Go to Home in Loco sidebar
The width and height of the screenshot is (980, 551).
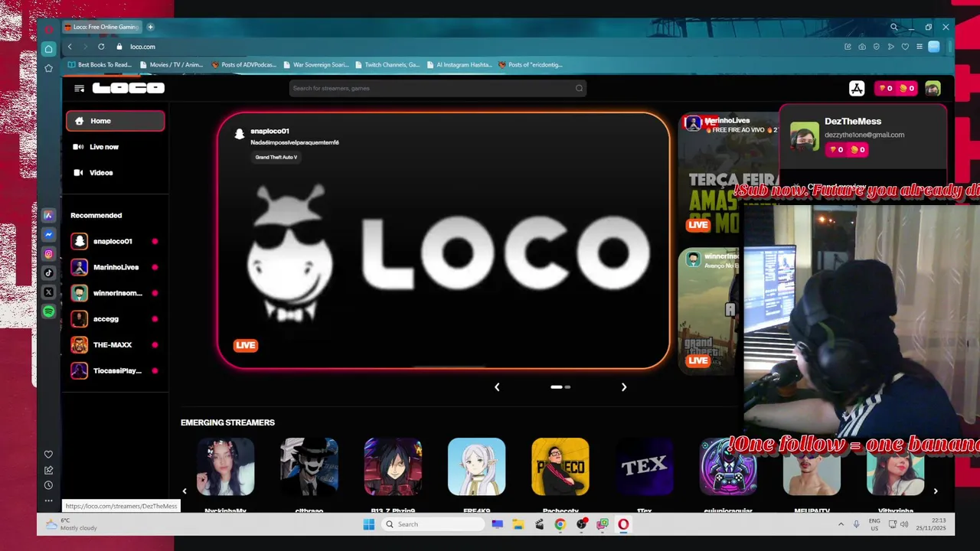[x=115, y=121]
